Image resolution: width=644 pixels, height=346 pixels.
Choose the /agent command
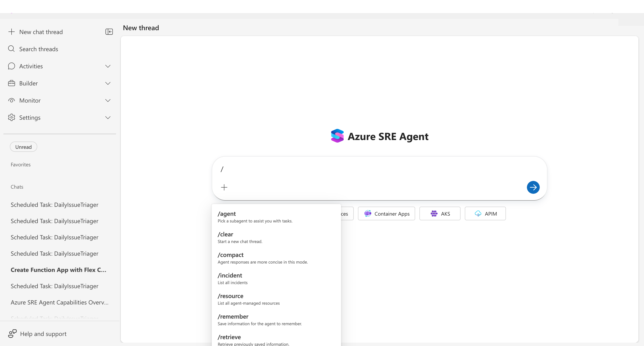click(276, 217)
